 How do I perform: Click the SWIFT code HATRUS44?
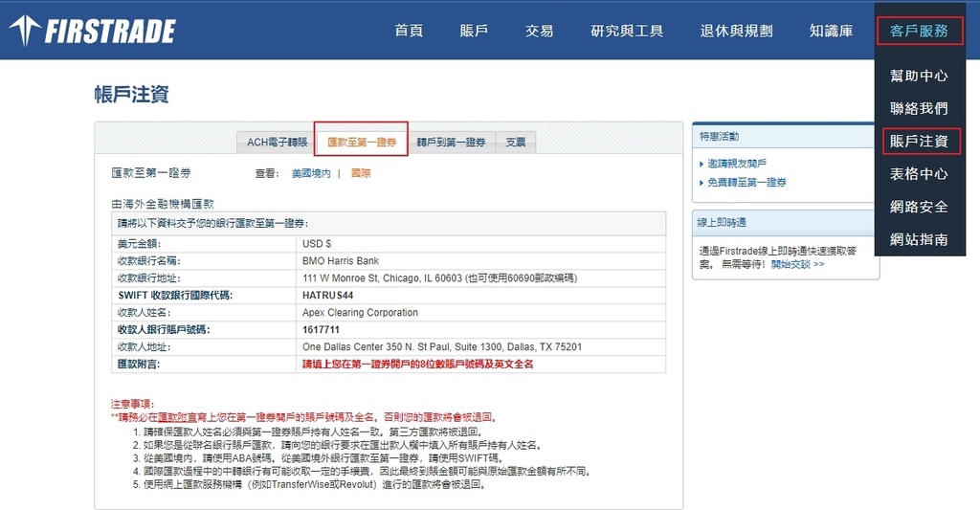click(x=327, y=295)
